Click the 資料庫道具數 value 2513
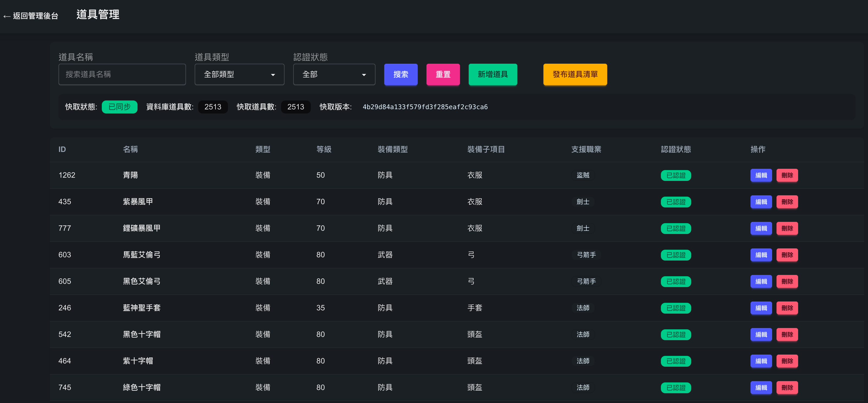This screenshot has height=403, width=868. pos(213,107)
